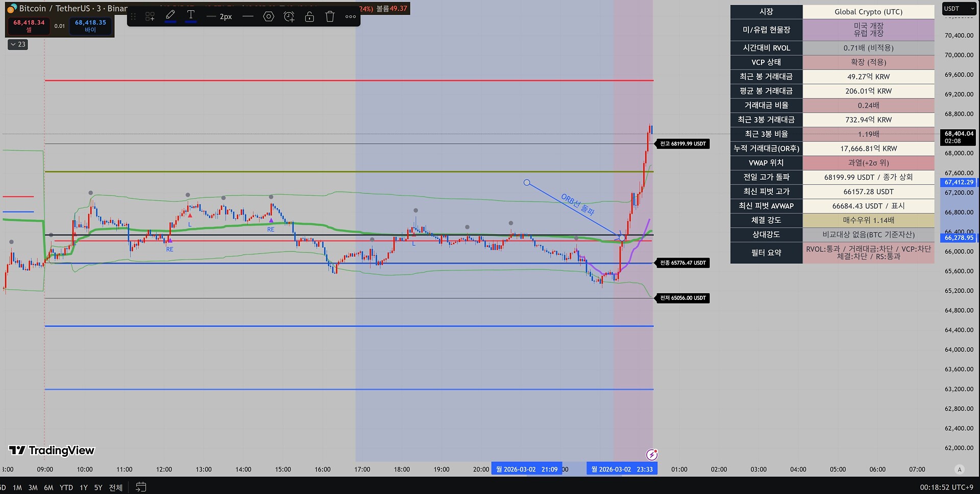Click the 최신 피벗 고가 value 66157.28 USDT
The width and height of the screenshot is (980, 494).
coord(868,192)
